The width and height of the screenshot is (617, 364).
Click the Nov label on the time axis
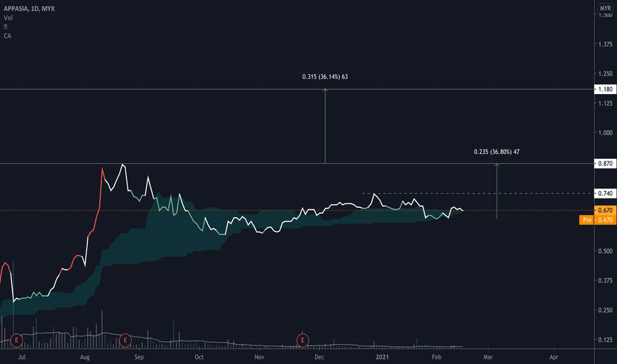click(x=259, y=357)
